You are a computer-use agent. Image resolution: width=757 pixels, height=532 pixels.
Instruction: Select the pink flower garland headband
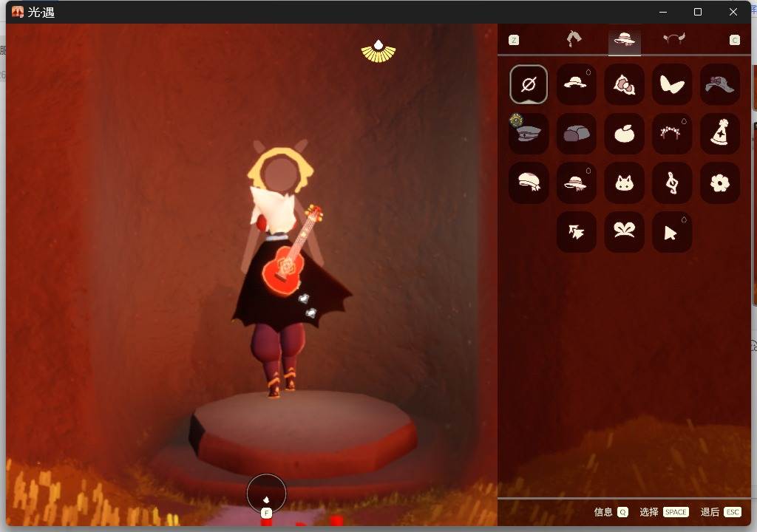pyautogui.click(x=671, y=133)
